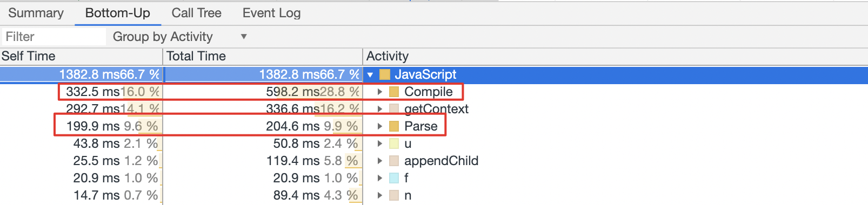This screenshot has width=868, height=205.
Task: Select the Compile activity label
Action: pos(428,92)
